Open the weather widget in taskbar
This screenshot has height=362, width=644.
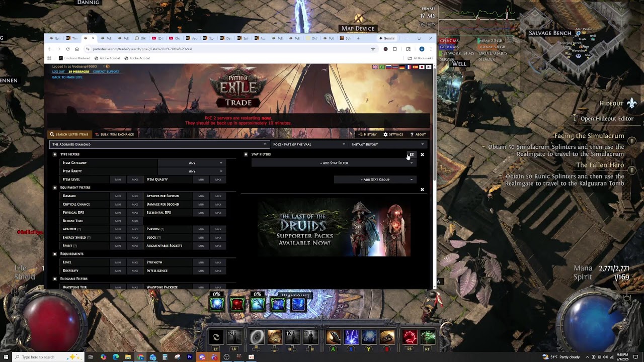pyautogui.click(x=561, y=357)
